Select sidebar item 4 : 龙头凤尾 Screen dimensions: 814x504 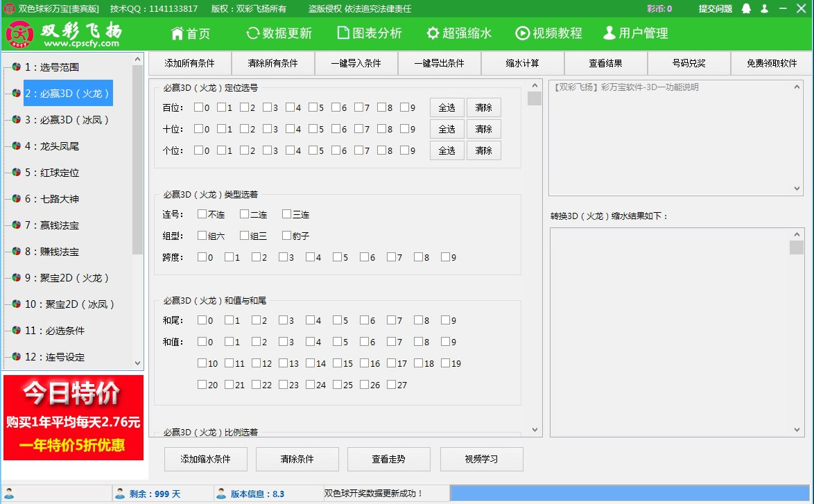55,146
